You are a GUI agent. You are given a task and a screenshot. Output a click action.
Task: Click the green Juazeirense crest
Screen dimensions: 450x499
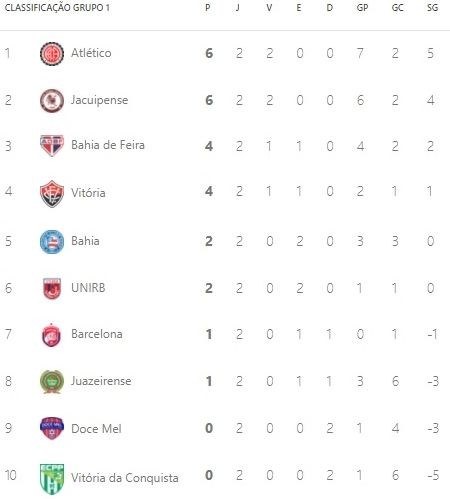pos(52,382)
